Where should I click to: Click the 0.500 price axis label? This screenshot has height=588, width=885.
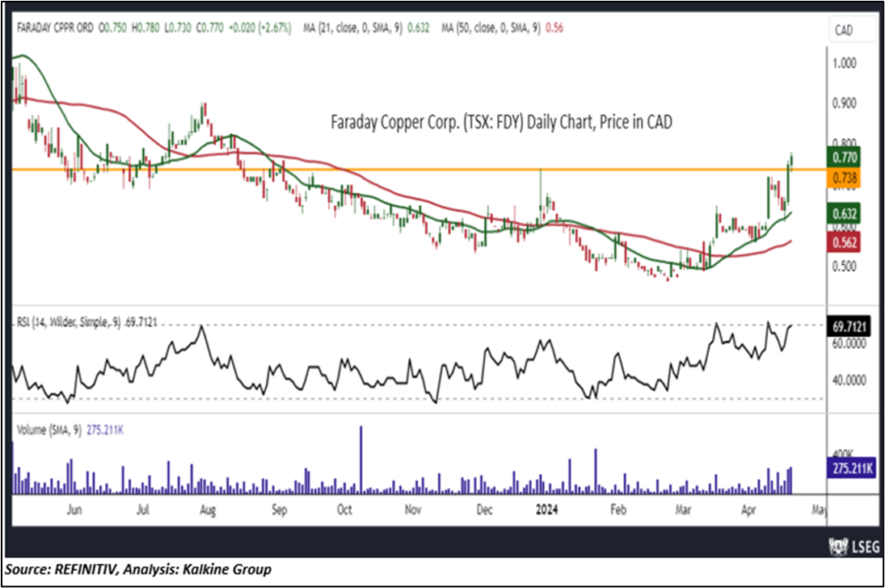click(x=845, y=266)
